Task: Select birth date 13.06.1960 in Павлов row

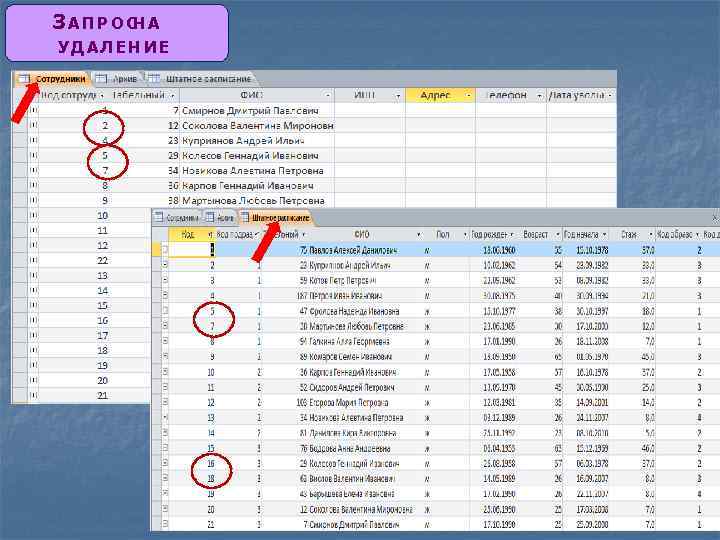Action: (499, 250)
